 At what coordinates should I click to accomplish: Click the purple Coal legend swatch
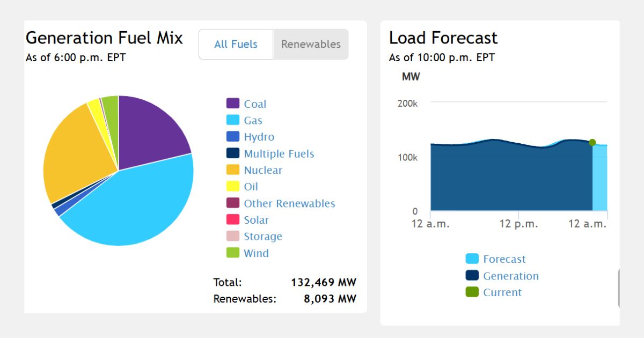233,104
